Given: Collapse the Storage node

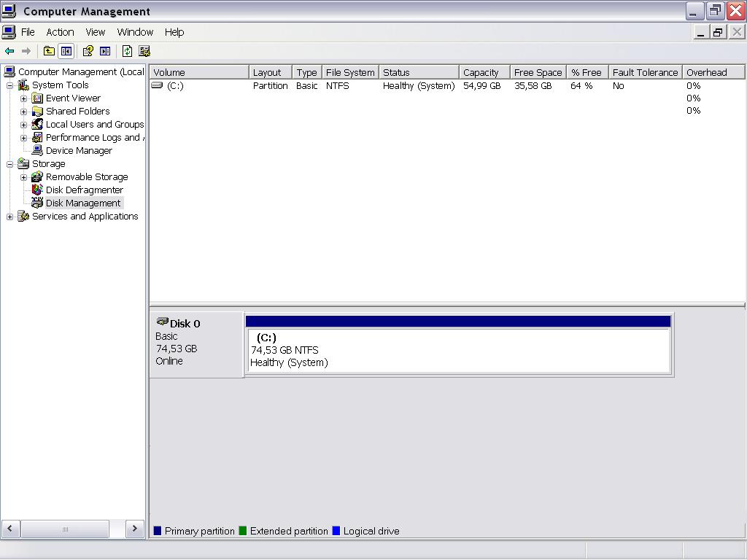Looking at the screenshot, I should click(9, 164).
